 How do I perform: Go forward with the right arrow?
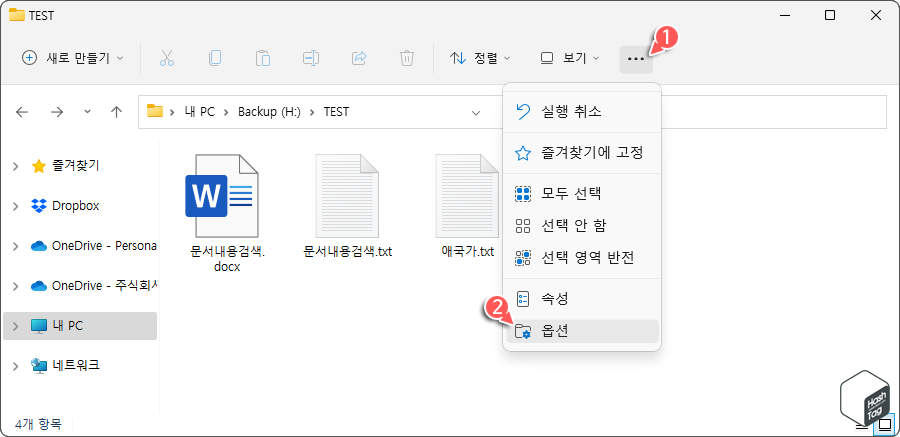tap(57, 112)
